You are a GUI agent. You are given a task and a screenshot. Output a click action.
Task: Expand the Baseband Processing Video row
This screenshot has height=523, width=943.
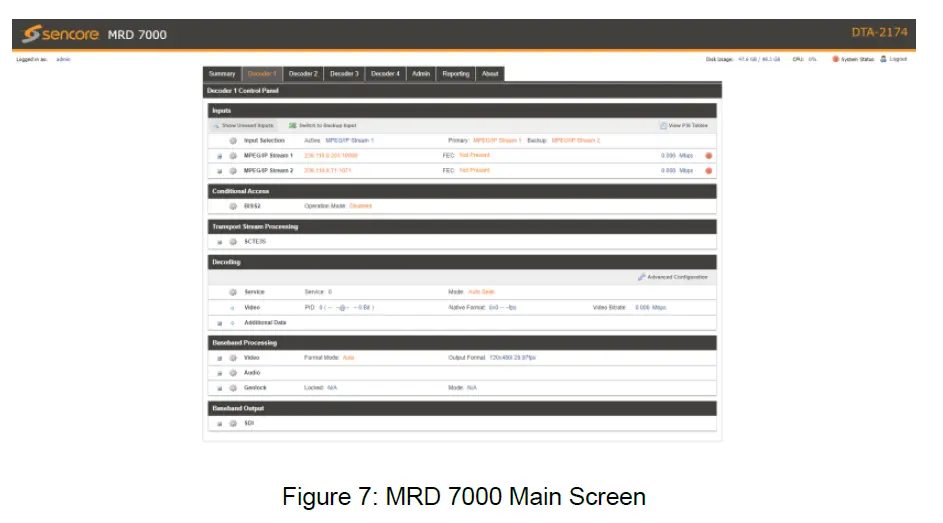(x=220, y=358)
